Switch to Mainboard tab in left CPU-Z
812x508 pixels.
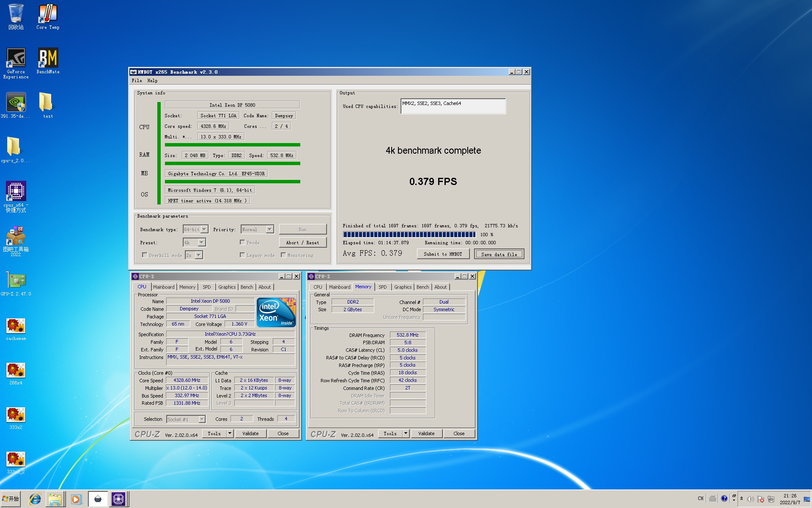point(164,287)
